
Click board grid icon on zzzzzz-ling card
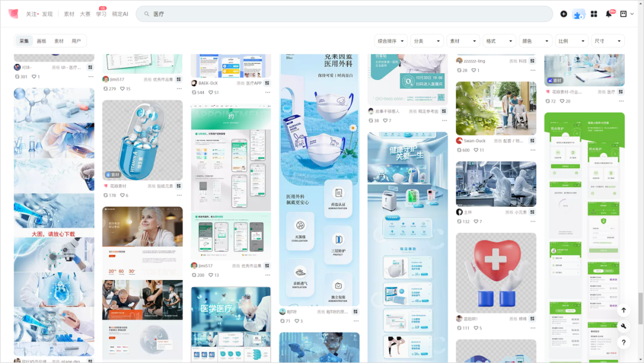[532, 61]
